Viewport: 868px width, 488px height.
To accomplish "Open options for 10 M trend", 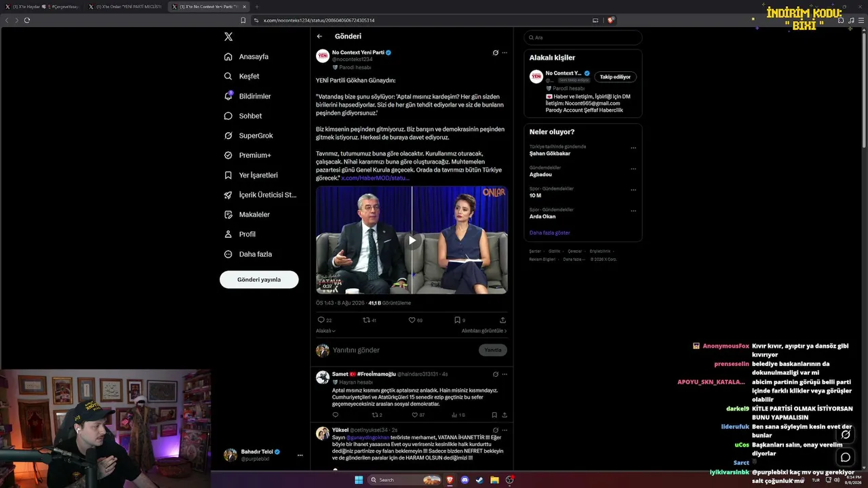I will 633,190.
